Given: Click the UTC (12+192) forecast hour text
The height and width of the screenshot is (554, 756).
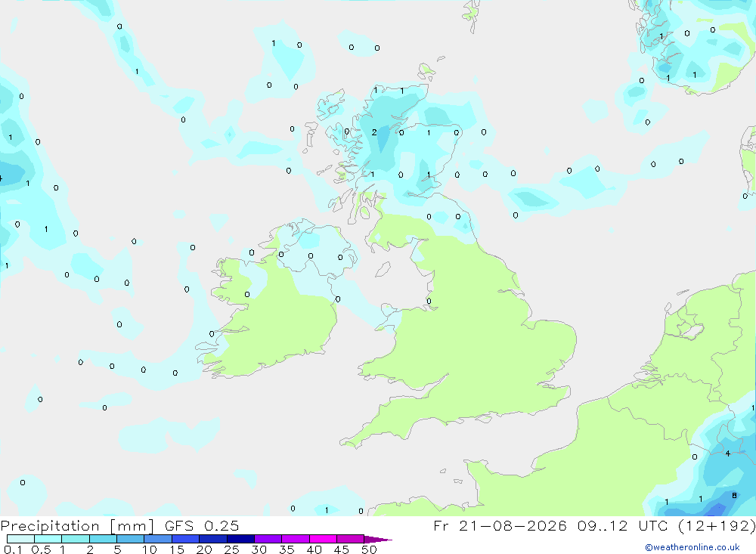Looking at the screenshot, I should click(x=697, y=525).
